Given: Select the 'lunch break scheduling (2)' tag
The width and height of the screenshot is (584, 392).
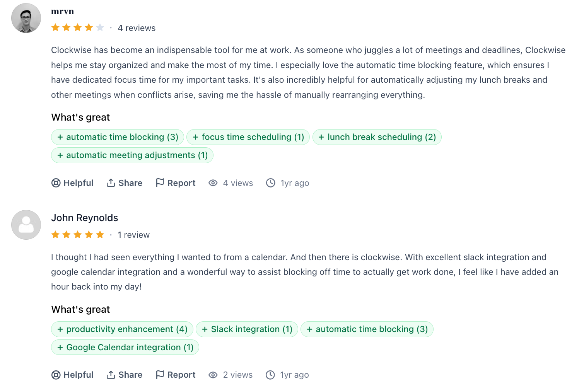Looking at the screenshot, I should 377,137.
